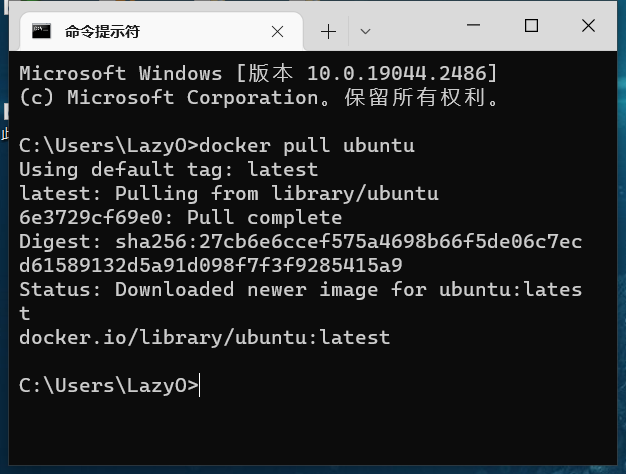The height and width of the screenshot is (474, 626).
Task: Click the Microsoft Windows version line
Action: point(258,73)
